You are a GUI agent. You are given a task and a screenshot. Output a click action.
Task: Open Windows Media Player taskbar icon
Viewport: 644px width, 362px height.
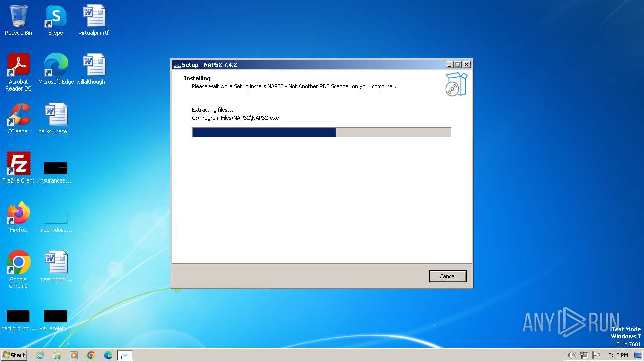click(74, 355)
